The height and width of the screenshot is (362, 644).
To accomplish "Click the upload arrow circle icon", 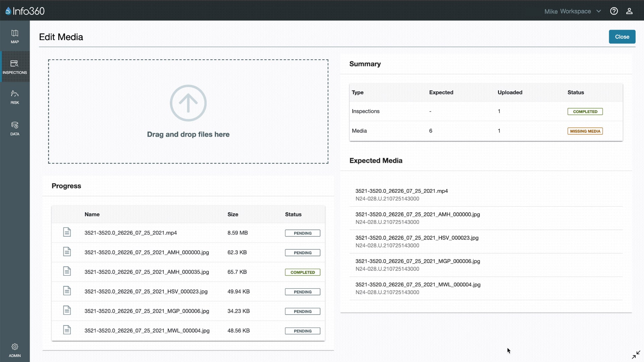I will 188,103.
